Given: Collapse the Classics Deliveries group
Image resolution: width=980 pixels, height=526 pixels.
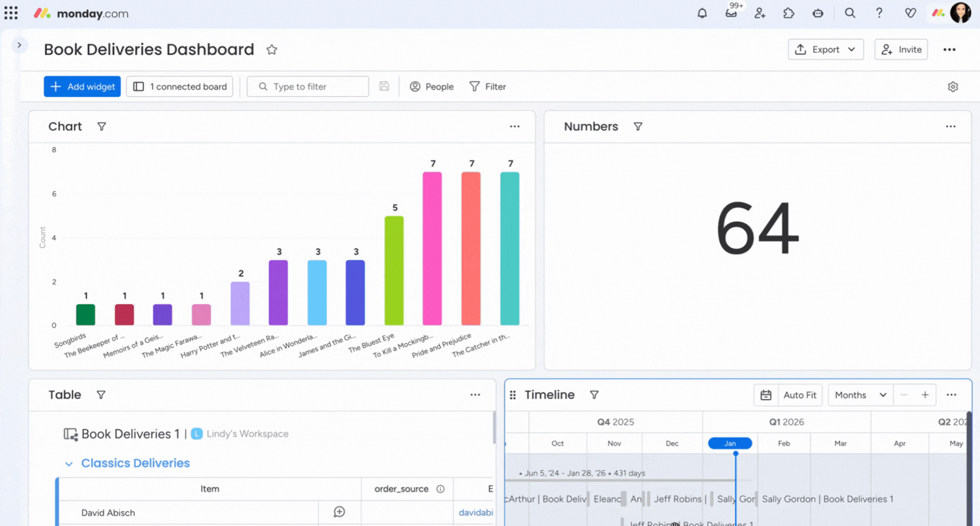Looking at the screenshot, I should click(x=69, y=464).
